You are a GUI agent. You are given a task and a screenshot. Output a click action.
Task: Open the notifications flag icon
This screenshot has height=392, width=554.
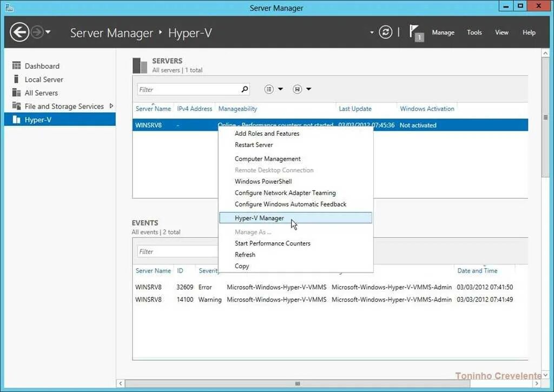[x=416, y=32]
